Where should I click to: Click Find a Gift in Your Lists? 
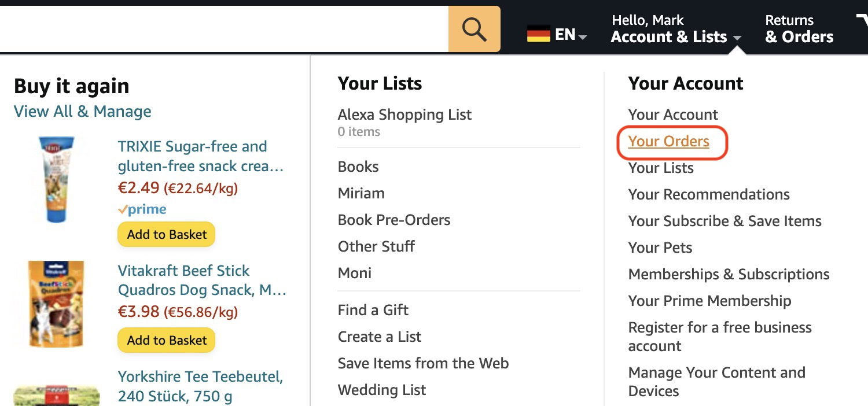point(373,310)
